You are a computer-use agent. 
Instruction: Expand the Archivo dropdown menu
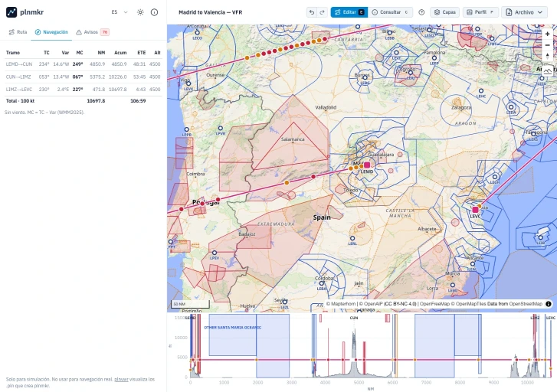(x=524, y=12)
